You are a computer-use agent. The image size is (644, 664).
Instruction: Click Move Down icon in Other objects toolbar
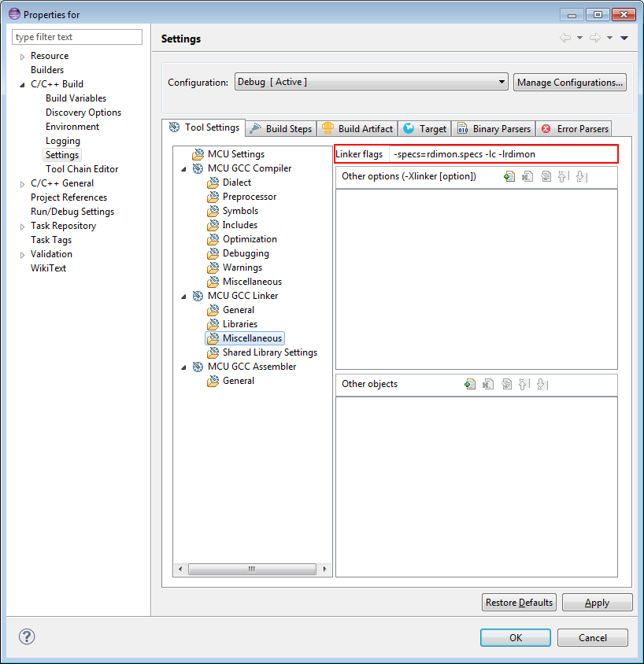[x=542, y=385]
